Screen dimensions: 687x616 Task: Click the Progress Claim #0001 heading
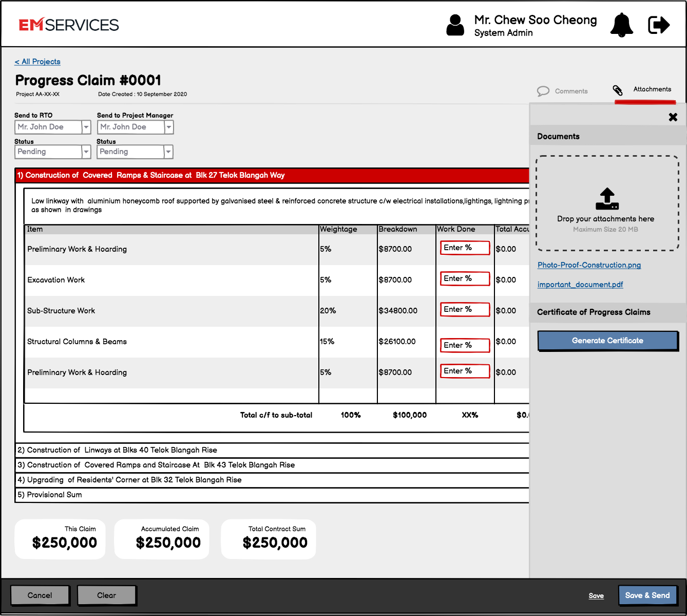click(x=88, y=80)
